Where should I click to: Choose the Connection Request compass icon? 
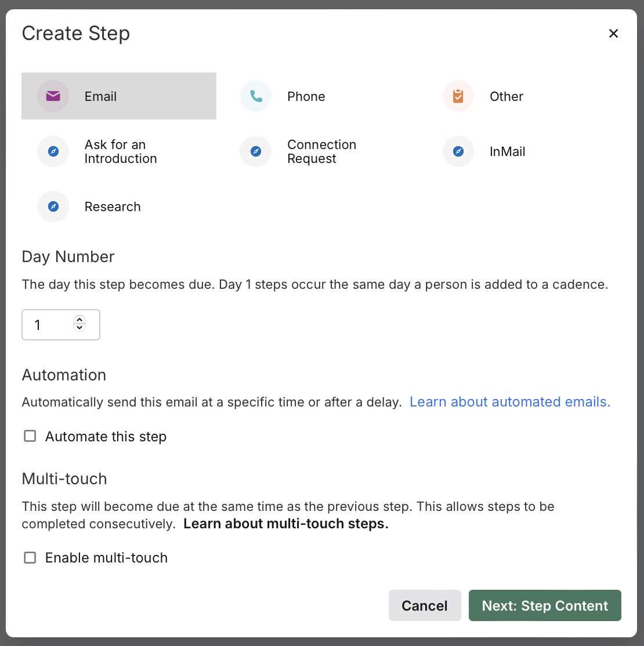point(256,151)
